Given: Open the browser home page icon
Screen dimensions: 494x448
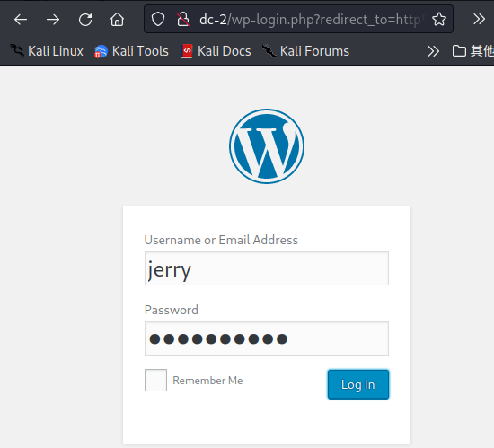Looking at the screenshot, I should pyautogui.click(x=117, y=20).
